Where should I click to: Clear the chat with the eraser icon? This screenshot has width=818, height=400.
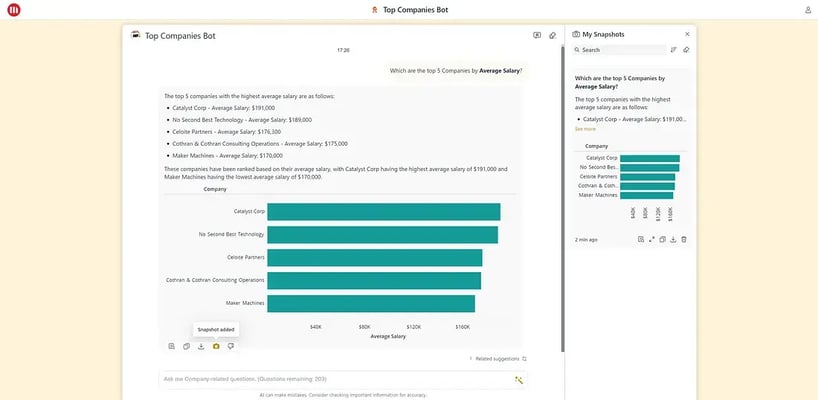552,35
